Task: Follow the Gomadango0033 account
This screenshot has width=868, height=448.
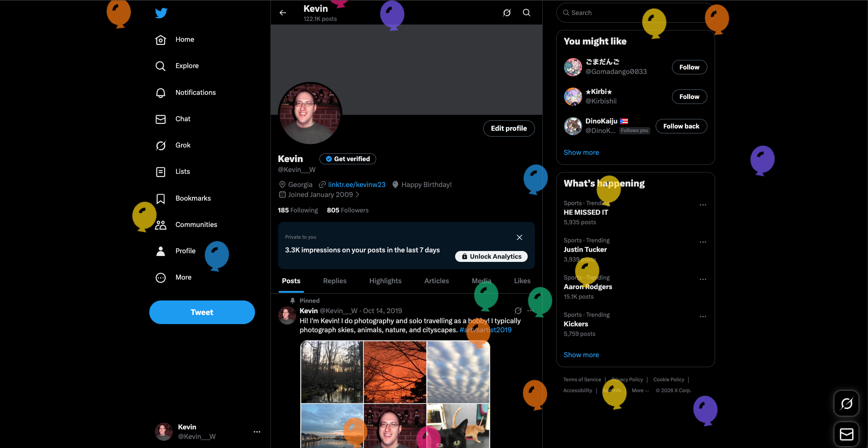Action: coord(689,67)
